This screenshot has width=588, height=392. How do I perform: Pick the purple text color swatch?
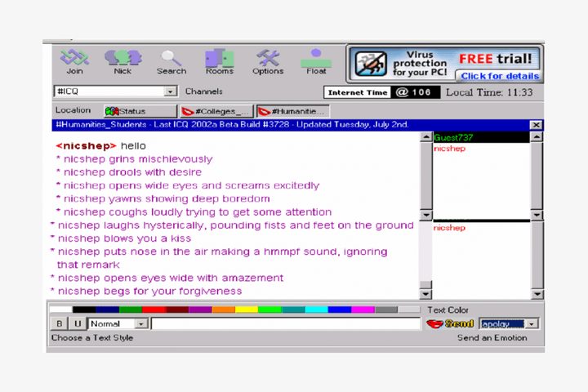tap(200, 310)
